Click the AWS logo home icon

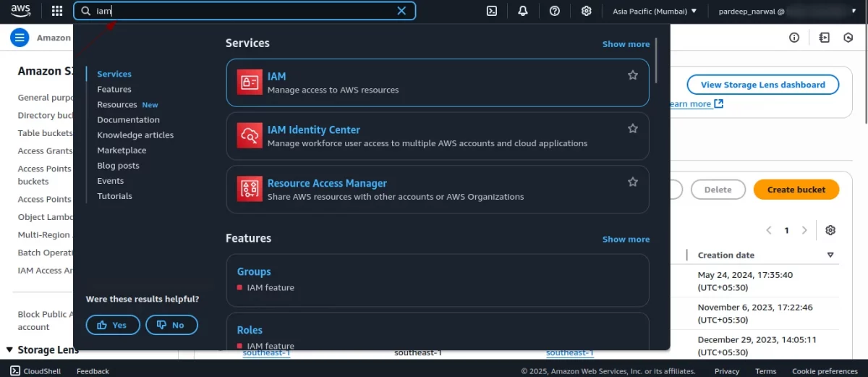coord(20,11)
